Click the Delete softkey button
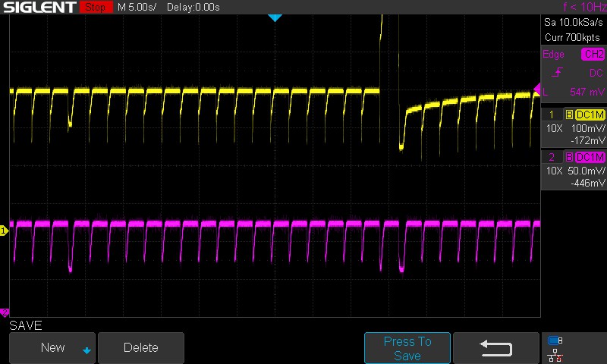Screen dimensions: 607x364 click(x=141, y=348)
